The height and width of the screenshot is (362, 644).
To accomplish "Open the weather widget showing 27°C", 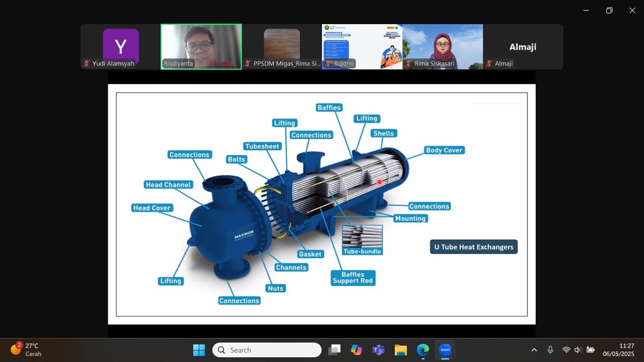I will click(x=26, y=349).
